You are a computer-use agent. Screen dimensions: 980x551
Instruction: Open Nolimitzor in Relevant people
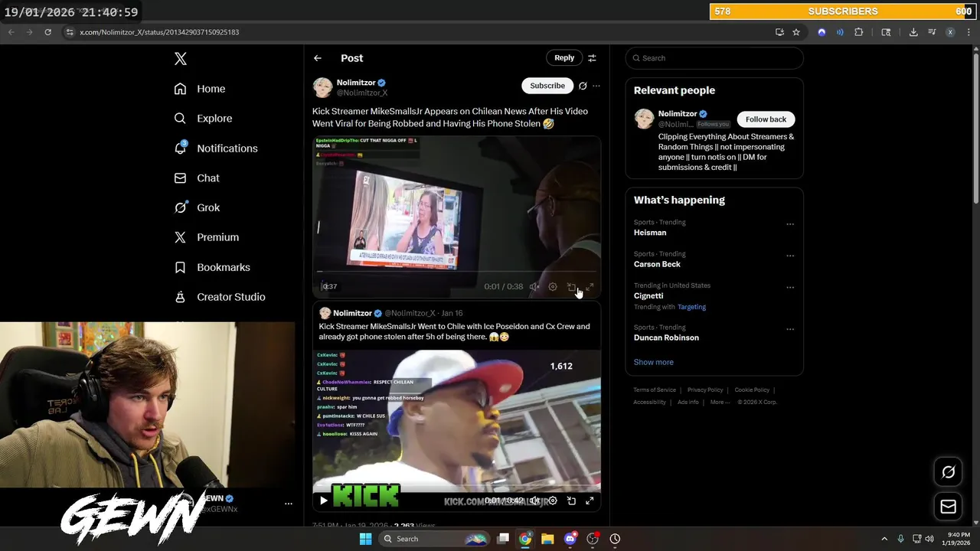click(678, 114)
